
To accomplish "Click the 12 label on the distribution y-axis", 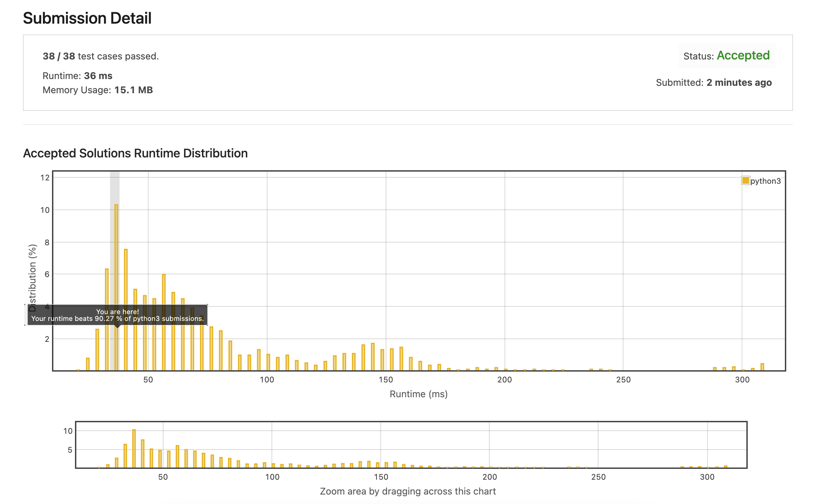I will tap(45, 178).
